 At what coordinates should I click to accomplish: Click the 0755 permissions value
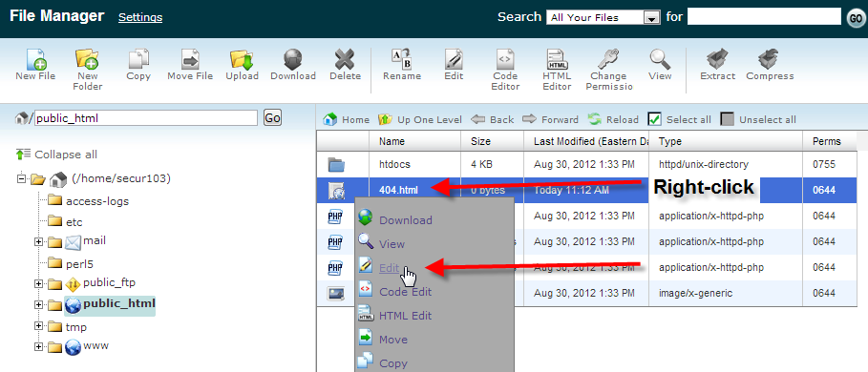point(824,164)
